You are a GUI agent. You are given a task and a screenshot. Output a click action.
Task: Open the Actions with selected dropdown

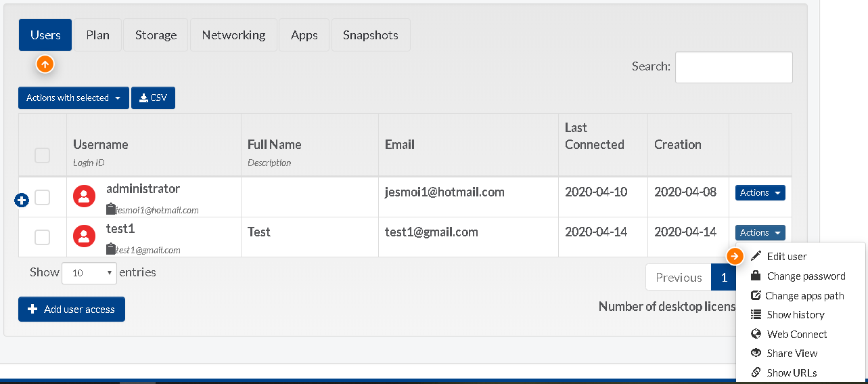pos(74,98)
